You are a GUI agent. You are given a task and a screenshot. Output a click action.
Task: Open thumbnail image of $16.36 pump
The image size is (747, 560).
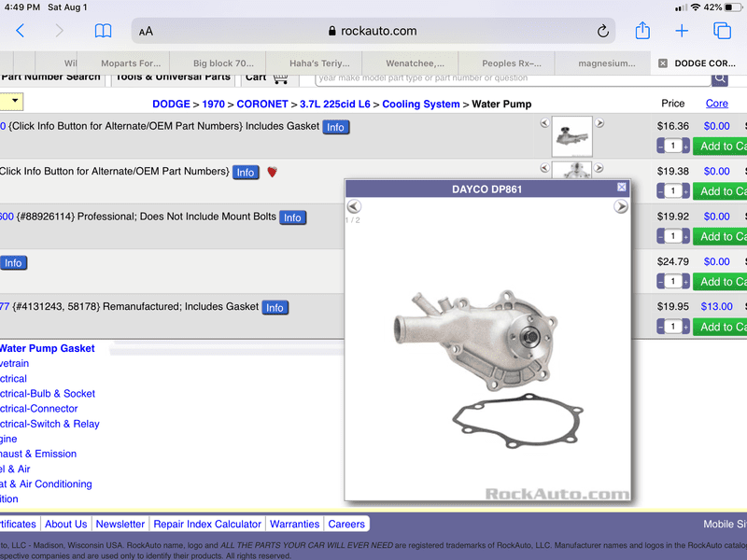pos(571,136)
